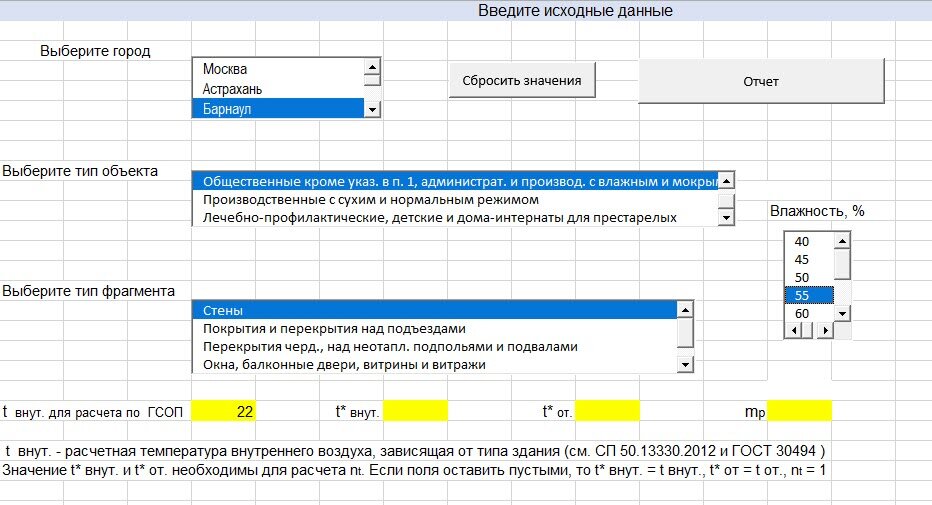932x505 pixels.
Task: Select Стены as the fragment type
Action: click(435, 310)
